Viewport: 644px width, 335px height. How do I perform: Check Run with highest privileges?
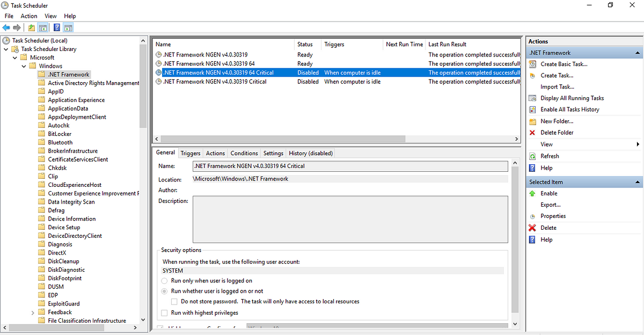click(x=165, y=312)
